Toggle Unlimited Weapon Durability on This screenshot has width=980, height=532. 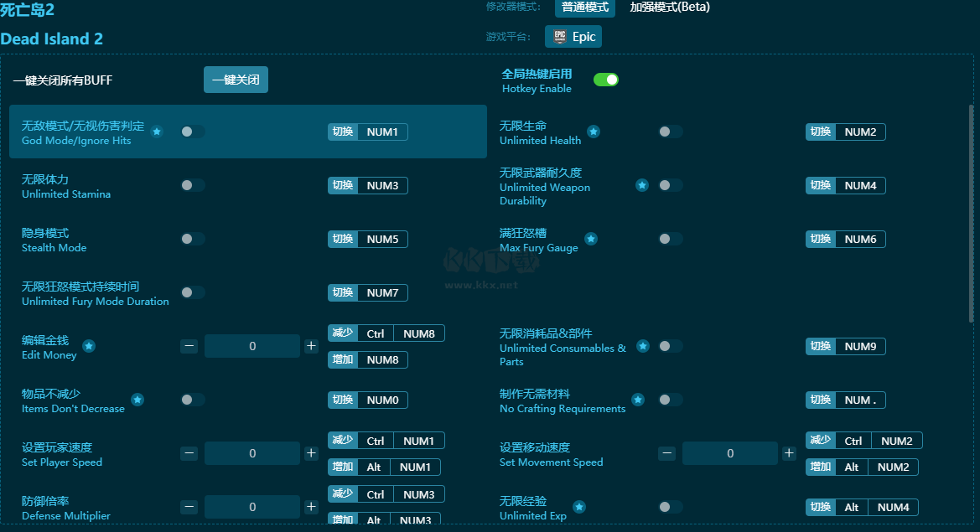(670, 185)
